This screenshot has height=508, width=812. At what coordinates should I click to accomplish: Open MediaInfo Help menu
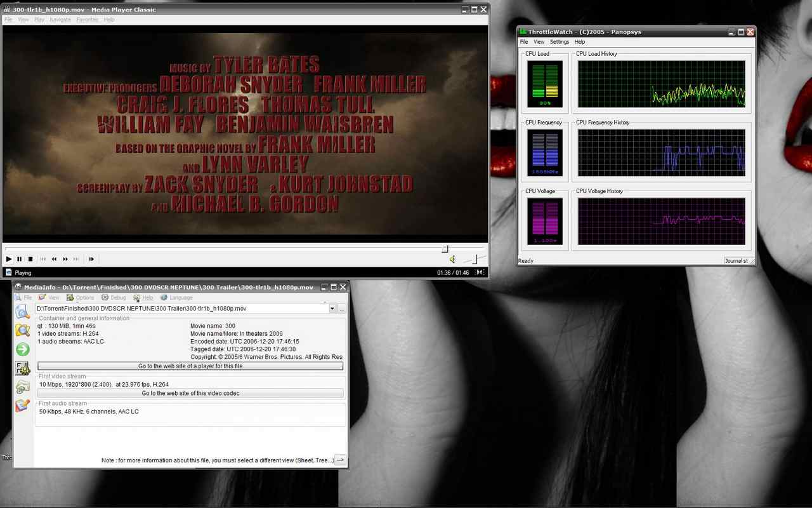pyautogui.click(x=143, y=298)
